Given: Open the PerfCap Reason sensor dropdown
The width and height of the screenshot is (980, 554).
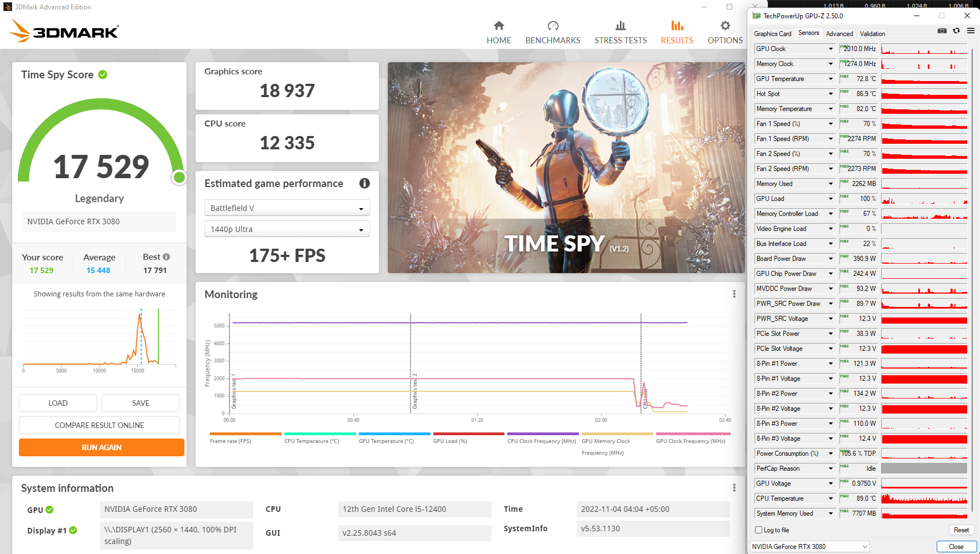Looking at the screenshot, I should [x=831, y=469].
